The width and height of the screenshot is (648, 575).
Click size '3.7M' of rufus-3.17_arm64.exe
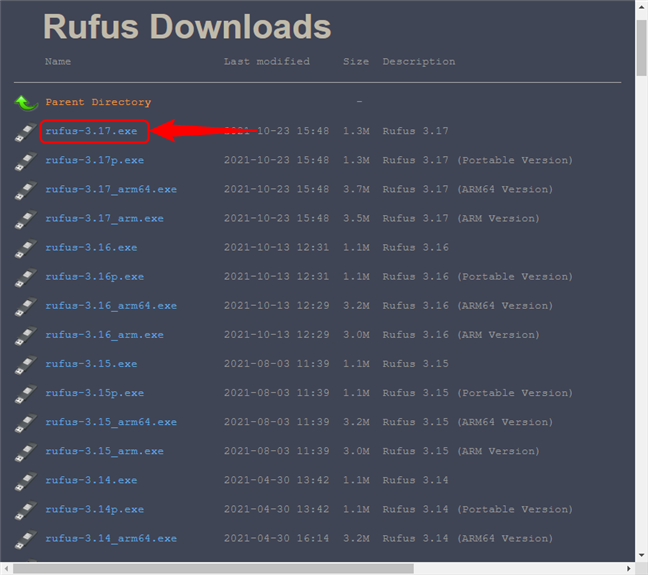pos(356,189)
